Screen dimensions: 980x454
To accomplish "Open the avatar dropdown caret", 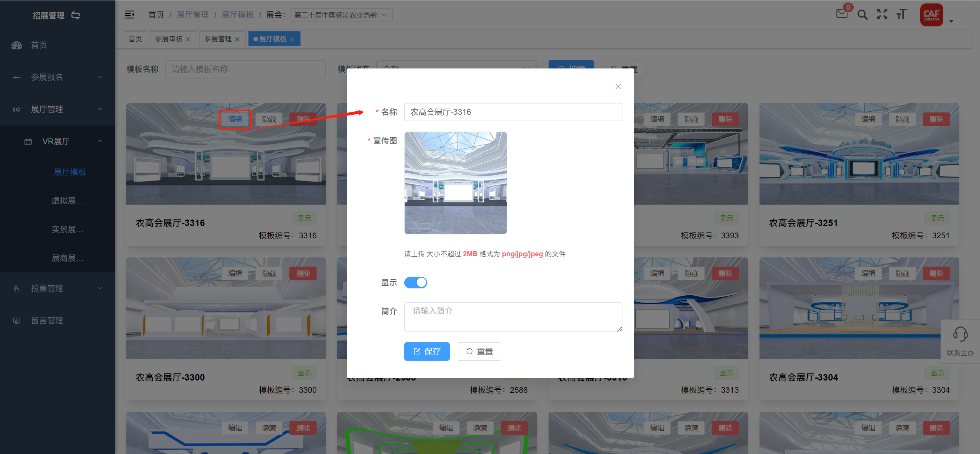I will tap(951, 21).
